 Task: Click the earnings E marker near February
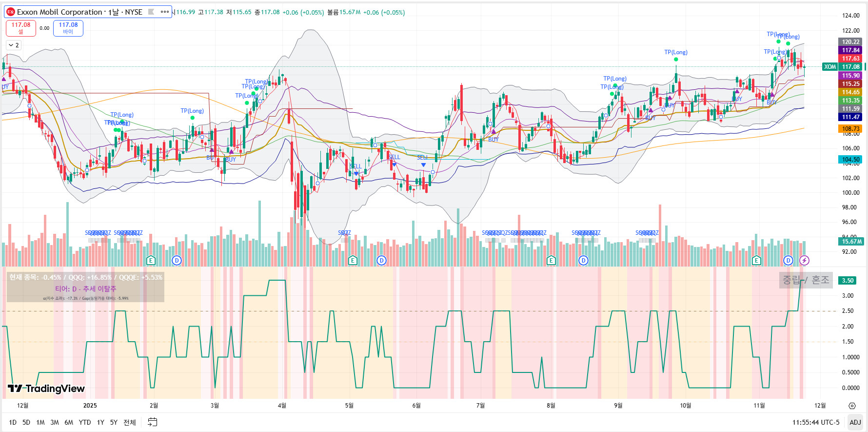(151, 260)
